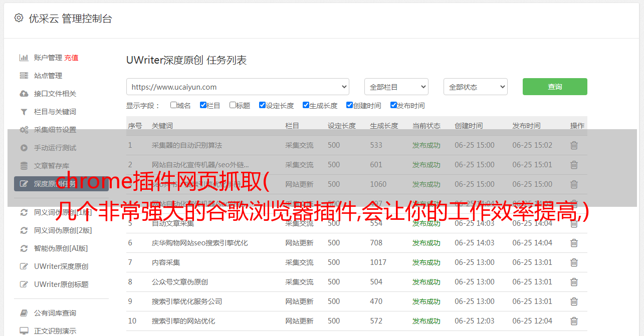Delete the 公众号文章伪原创 task
Screen dimensions: 644x336
(x=574, y=282)
